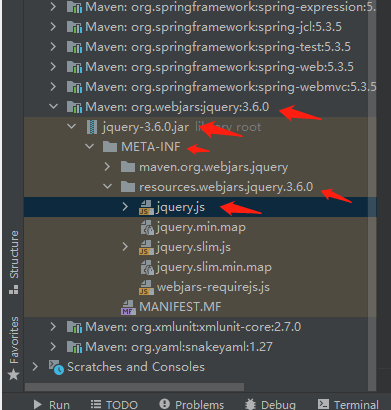Image resolution: width=391 pixels, height=410 pixels.
Task: Collapse the jquery-3.6.0.jar node
Action: tap(71, 127)
